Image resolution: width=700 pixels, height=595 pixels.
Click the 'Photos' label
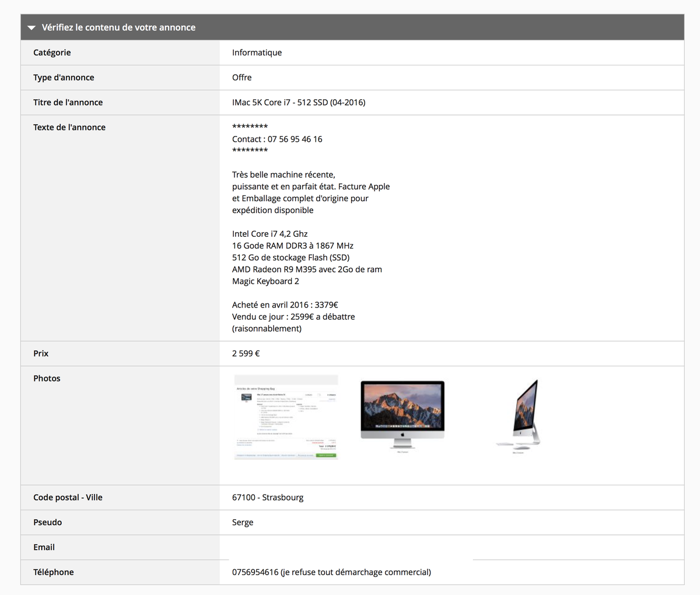[47, 379]
